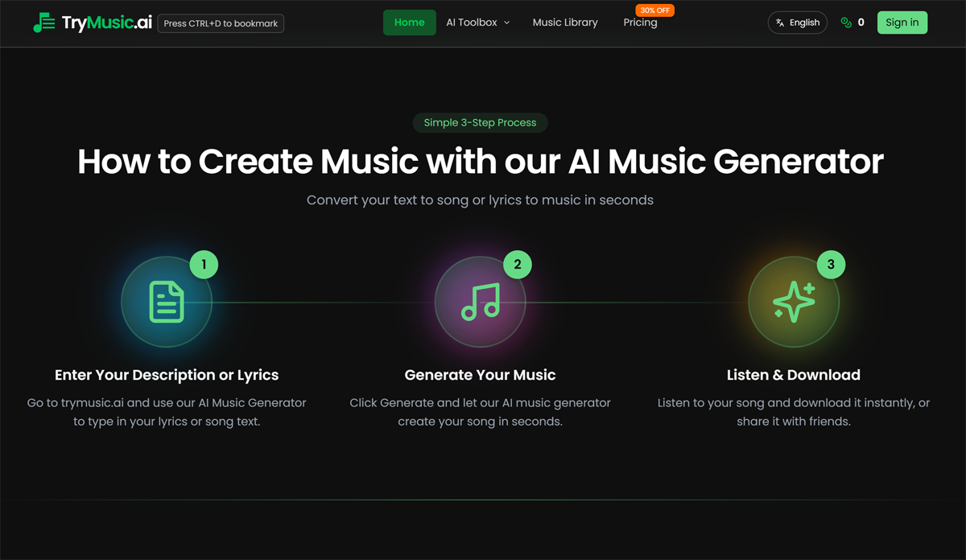
Task: Open the Music Library menu item
Action: pos(565,23)
